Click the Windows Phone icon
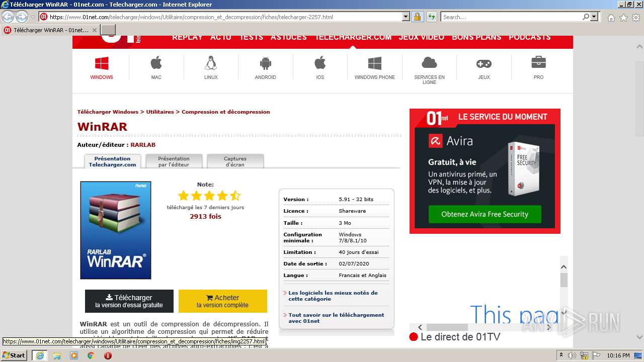644x362 pixels. (x=374, y=63)
